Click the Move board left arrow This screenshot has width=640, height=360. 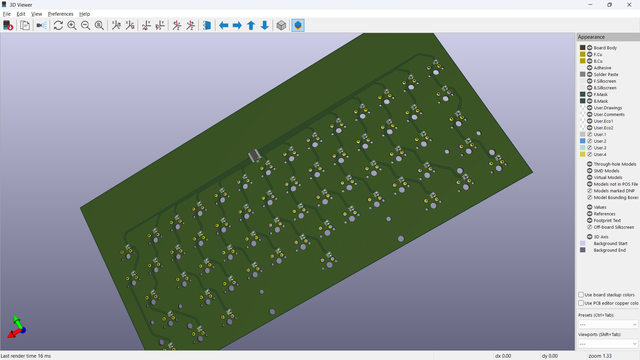click(x=224, y=25)
